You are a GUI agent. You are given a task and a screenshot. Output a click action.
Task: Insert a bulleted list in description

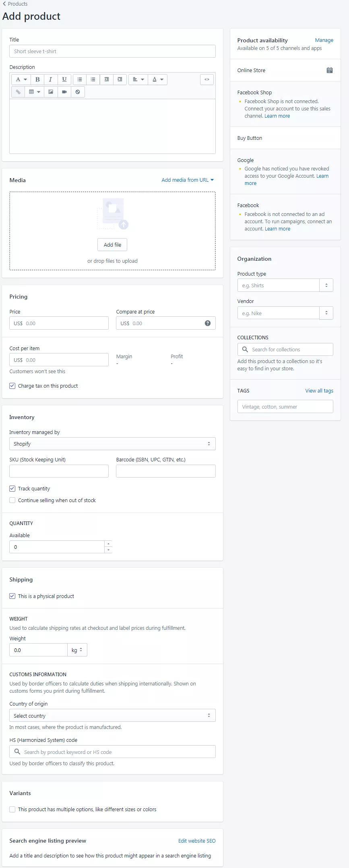coord(80,79)
